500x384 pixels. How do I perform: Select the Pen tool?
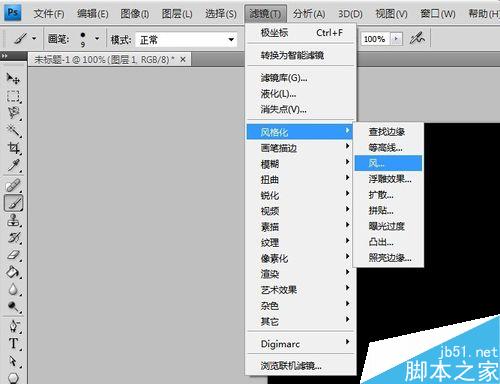13,326
